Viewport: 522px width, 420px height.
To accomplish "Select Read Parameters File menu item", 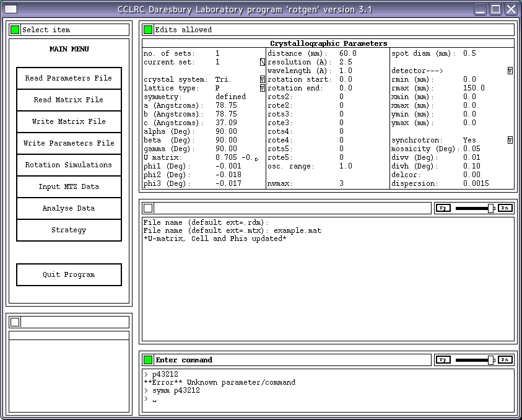I will pyautogui.click(x=69, y=78).
